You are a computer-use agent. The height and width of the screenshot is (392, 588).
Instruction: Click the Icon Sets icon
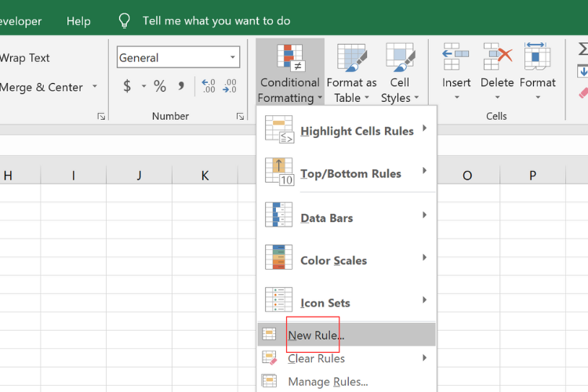tap(278, 299)
